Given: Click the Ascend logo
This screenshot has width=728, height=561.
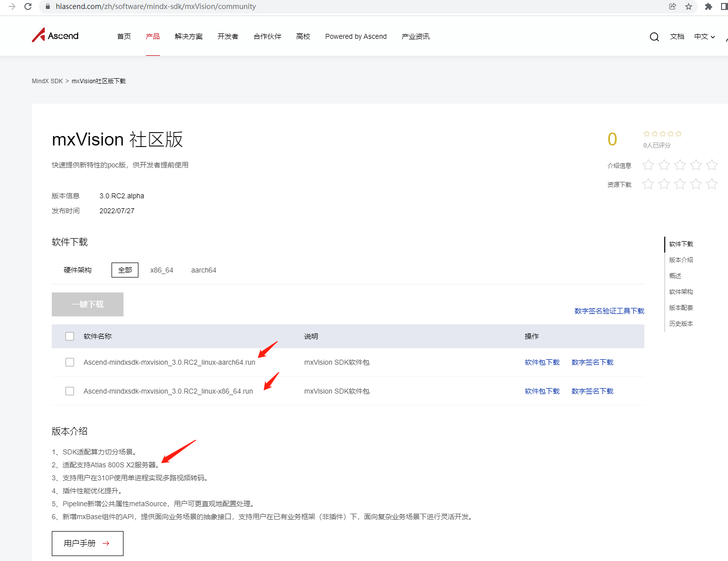Looking at the screenshot, I should click(55, 35).
